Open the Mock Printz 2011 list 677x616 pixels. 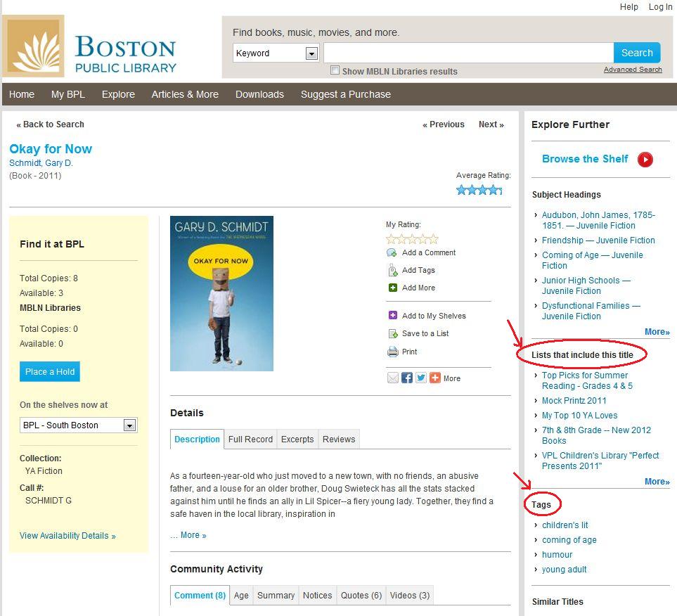(574, 400)
